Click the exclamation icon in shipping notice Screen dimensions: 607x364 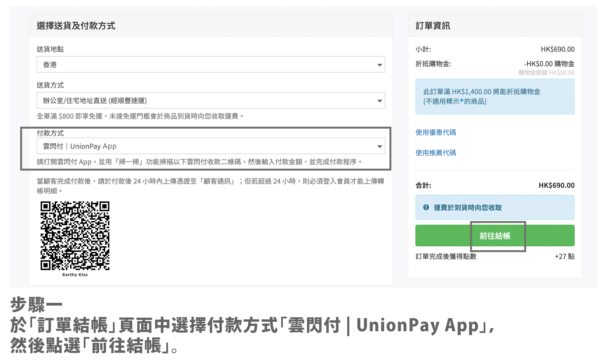coord(426,207)
